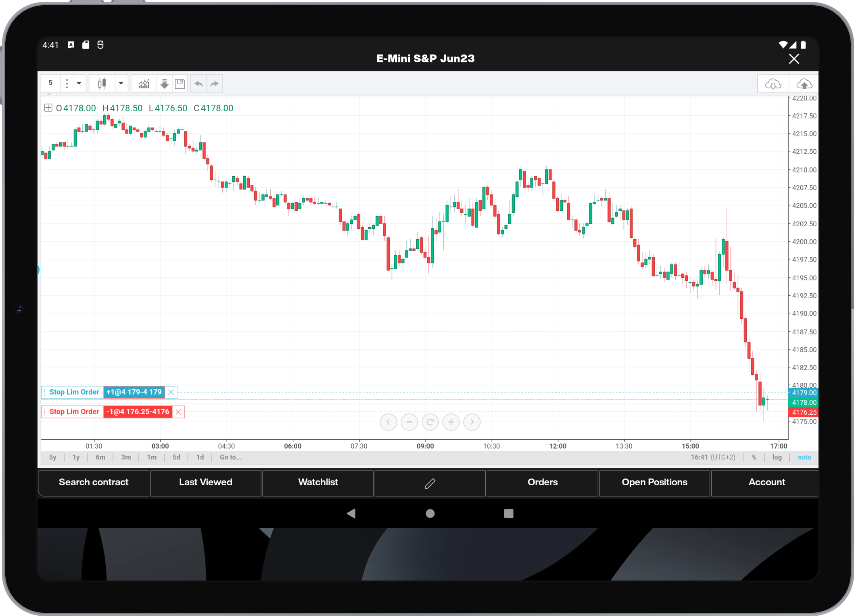Screen dimensions: 854x616
Task: Save chart with floppy disk icon
Action: [x=180, y=83]
